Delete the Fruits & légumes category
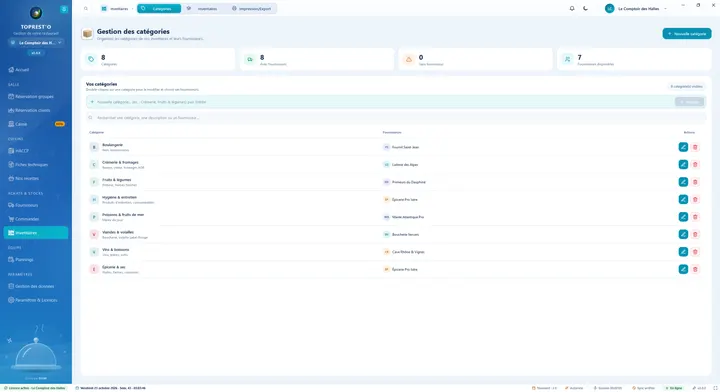 (x=695, y=182)
